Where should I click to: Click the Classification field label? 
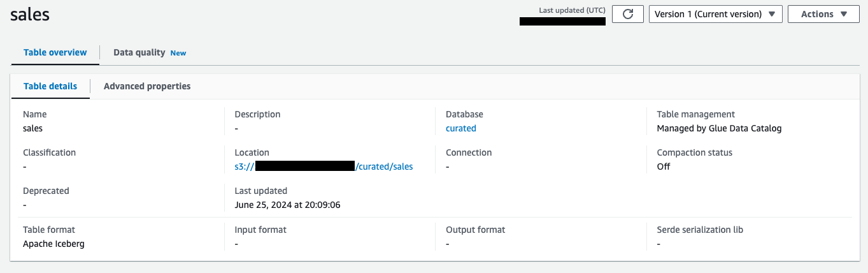coord(49,152)
